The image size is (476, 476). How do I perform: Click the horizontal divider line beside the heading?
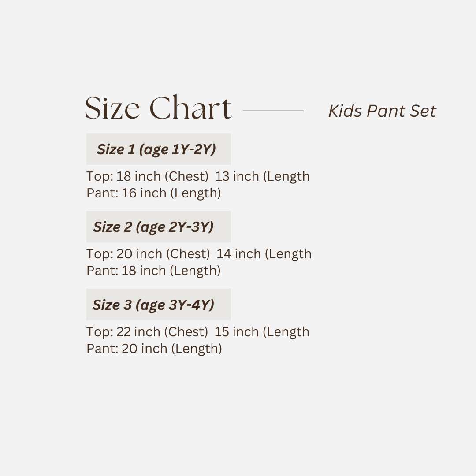coord(273,111)
